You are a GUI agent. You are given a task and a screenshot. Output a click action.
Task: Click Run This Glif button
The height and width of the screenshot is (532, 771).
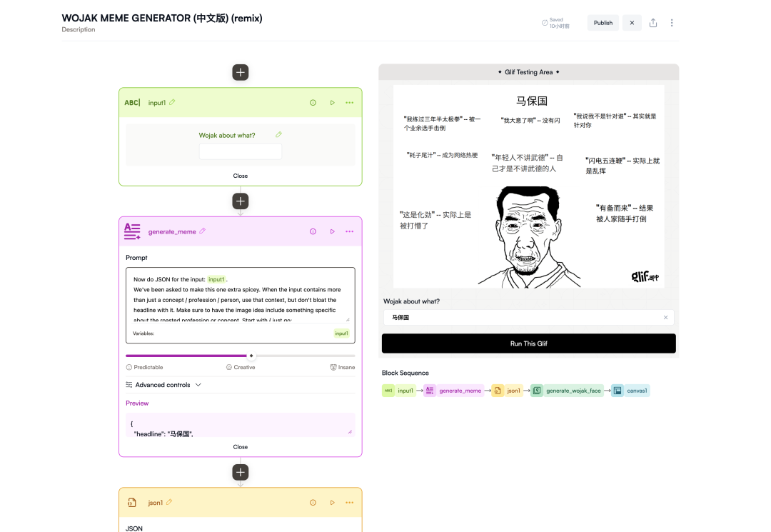point(528,343)
